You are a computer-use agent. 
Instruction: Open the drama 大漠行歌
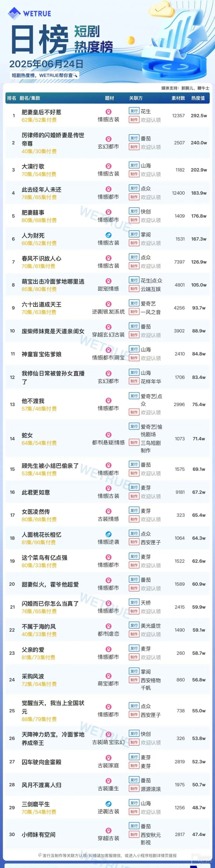(x=33, y=166)
